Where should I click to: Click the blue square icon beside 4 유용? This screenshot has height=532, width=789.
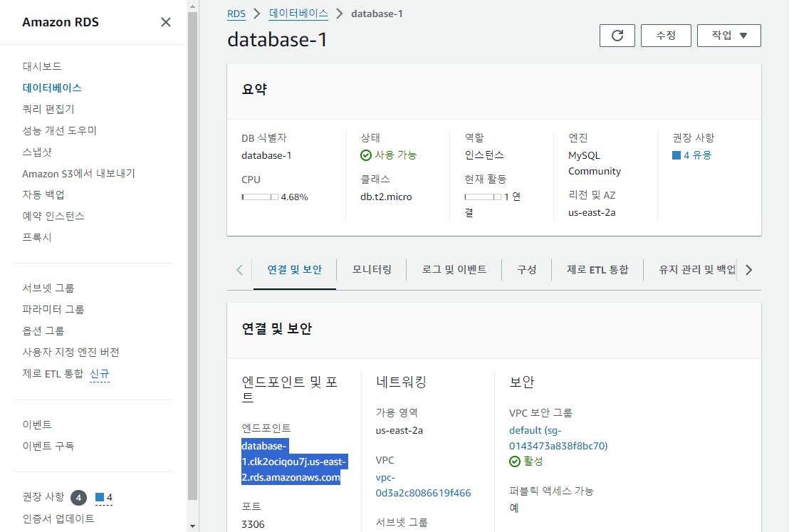676,155
